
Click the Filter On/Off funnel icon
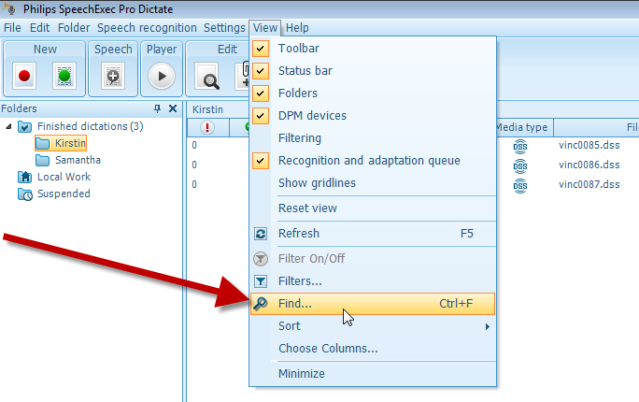click(x=260, y=259)
